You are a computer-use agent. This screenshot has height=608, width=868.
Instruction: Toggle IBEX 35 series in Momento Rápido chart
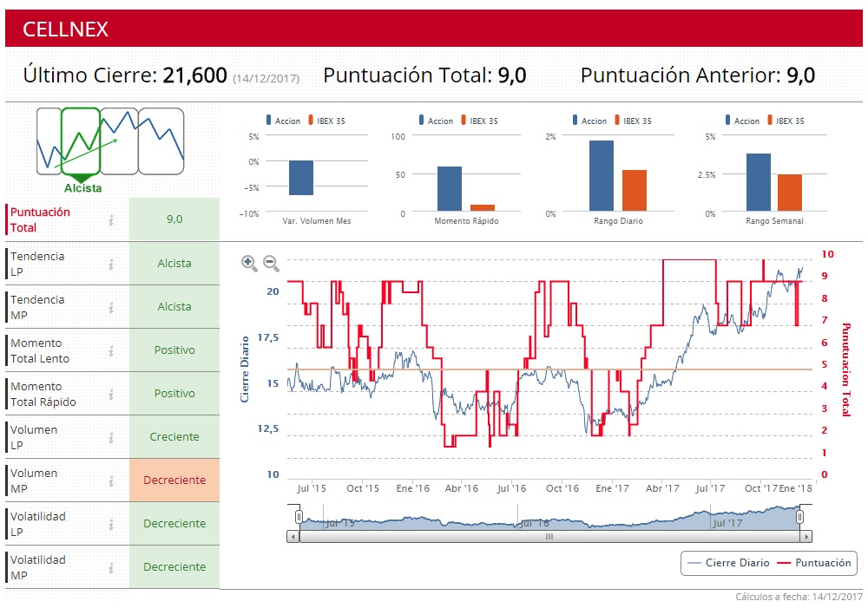coord(479,121)
